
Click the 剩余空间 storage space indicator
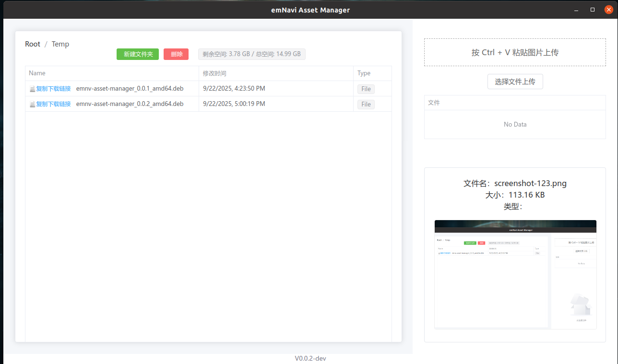(251, 54)
